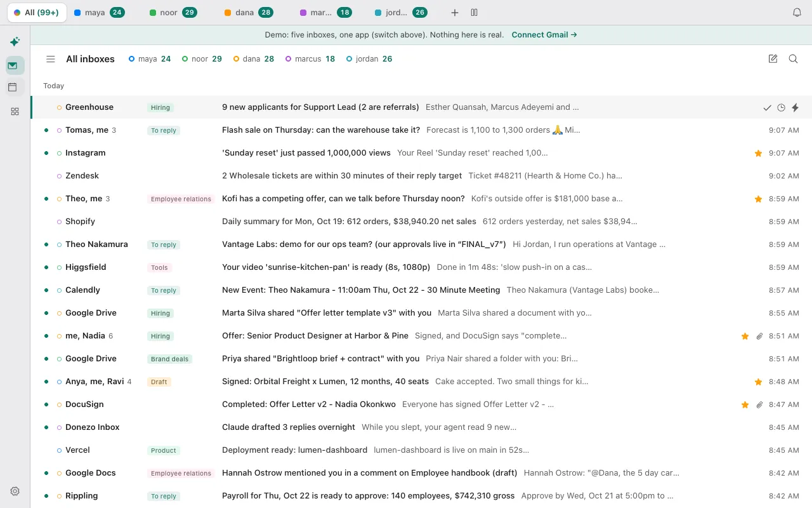Toggle split columns view icon in tab bar
Image resolution: width=812 pixels, height=508 pixels.
click(475, 13)
